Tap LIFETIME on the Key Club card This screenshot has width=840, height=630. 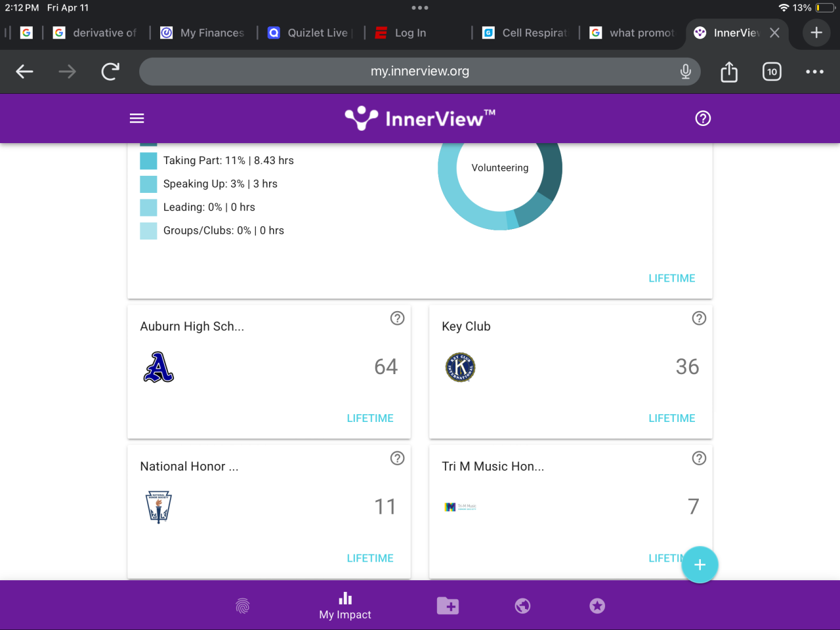671,418
